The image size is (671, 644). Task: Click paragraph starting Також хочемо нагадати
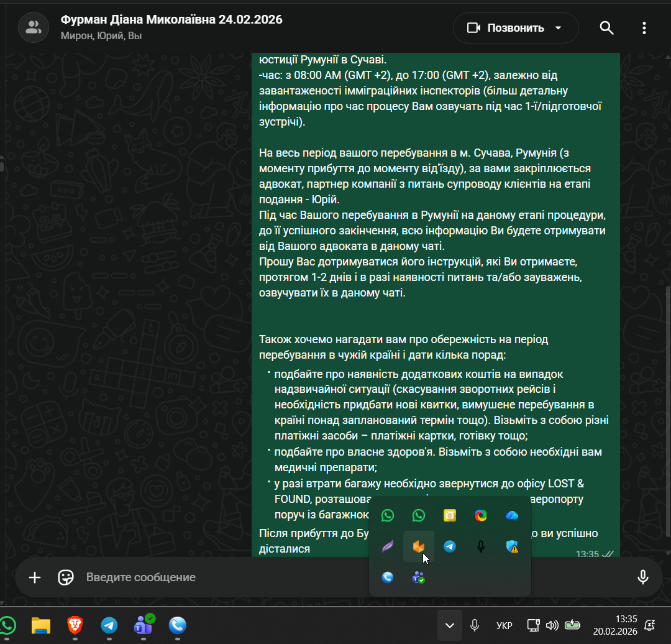[404, 347]
